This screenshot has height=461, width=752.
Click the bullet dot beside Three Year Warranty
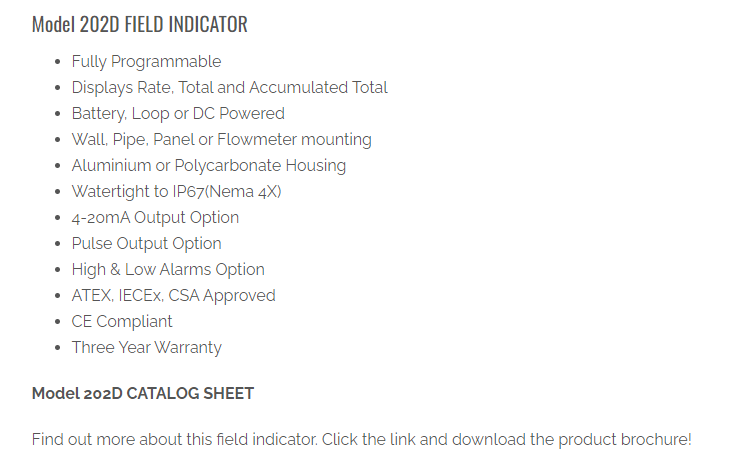tap(58, 349)
